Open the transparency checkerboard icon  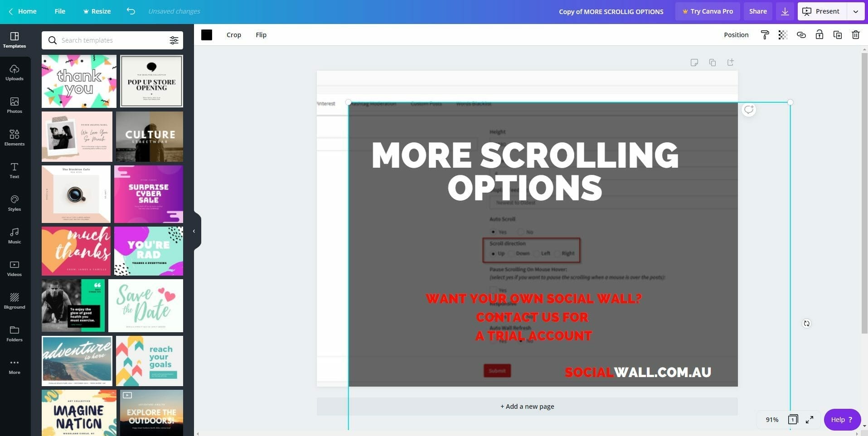coord(783,35)
